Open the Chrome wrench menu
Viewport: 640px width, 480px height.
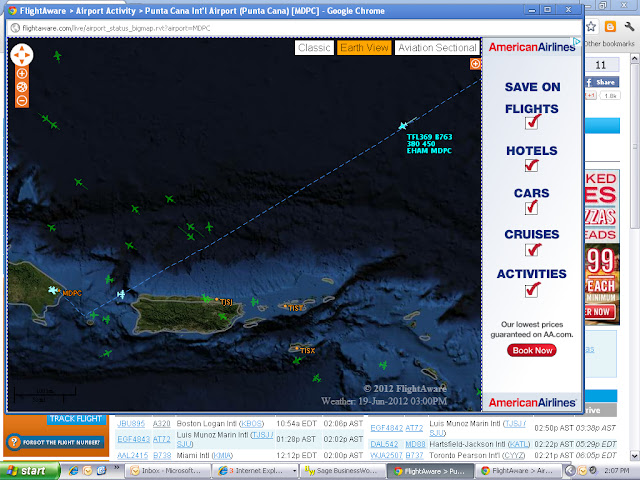[629, 27]
